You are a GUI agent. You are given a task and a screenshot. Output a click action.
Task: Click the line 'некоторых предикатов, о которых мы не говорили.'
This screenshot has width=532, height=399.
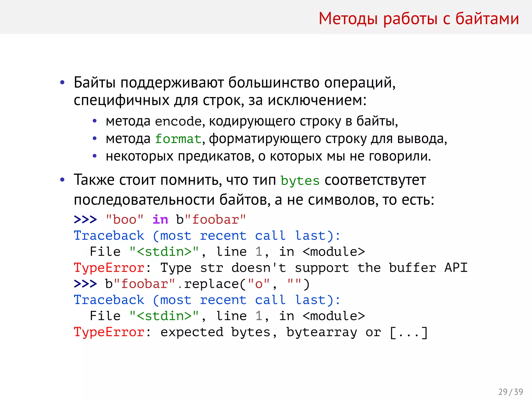pos(268,156)
